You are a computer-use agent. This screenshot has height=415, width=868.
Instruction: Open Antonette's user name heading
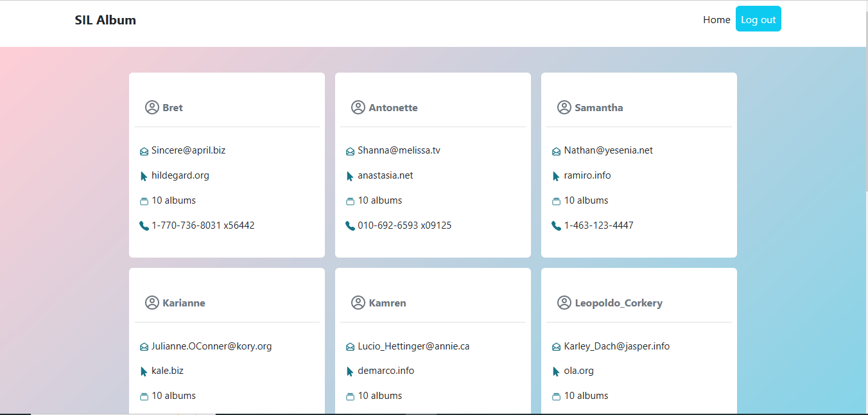[x=393, y=107]
